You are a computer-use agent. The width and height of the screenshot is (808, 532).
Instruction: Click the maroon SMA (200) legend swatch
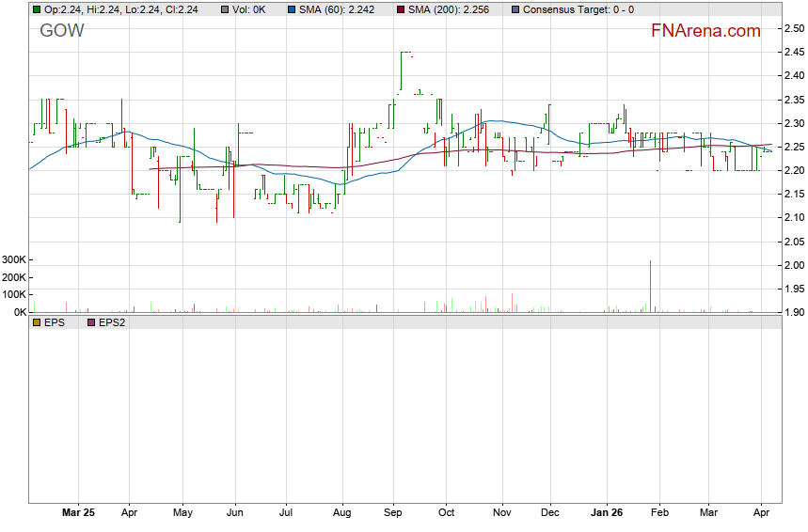point(402,9)
